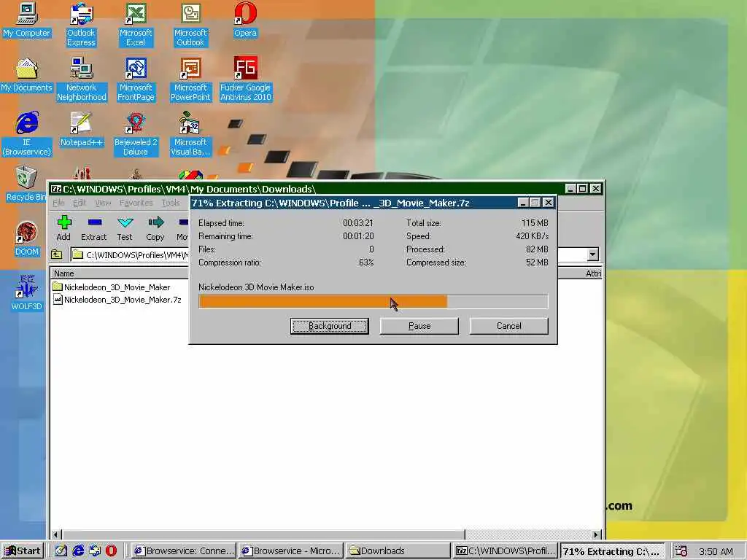
Task: Open the Favorites menu in 7-Zip
Action: click(x=136, y=203)
